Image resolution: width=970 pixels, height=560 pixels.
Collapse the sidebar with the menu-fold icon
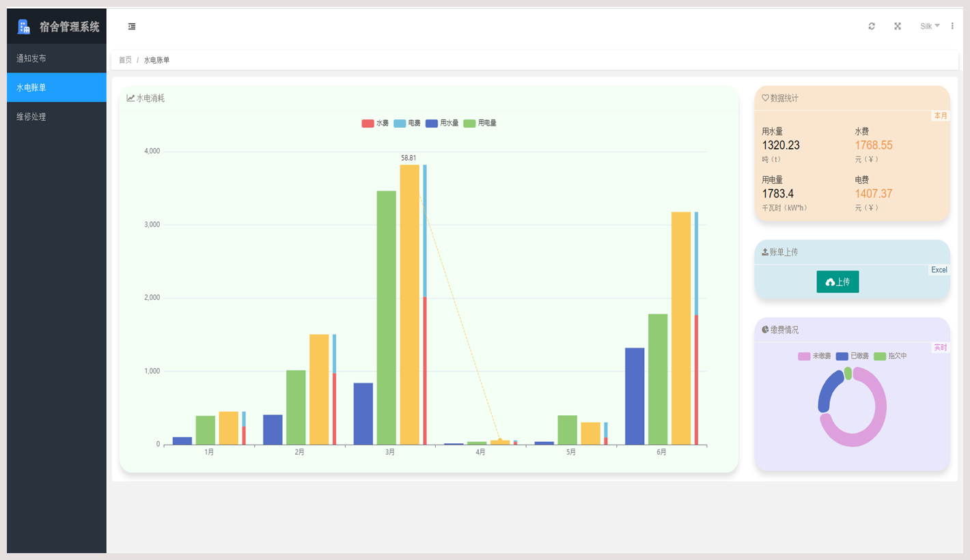[132, 26]
